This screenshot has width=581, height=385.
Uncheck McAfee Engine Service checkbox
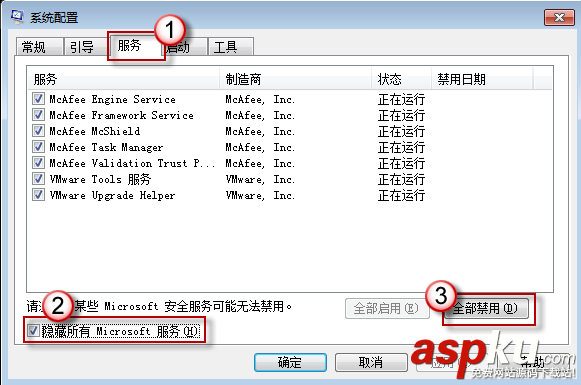click(x=38, y=99)
